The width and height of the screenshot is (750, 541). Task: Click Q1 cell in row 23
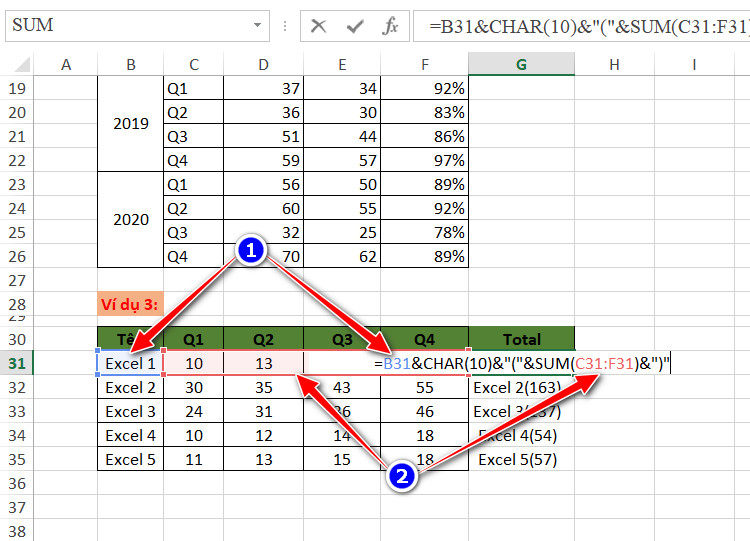[194, 184]
